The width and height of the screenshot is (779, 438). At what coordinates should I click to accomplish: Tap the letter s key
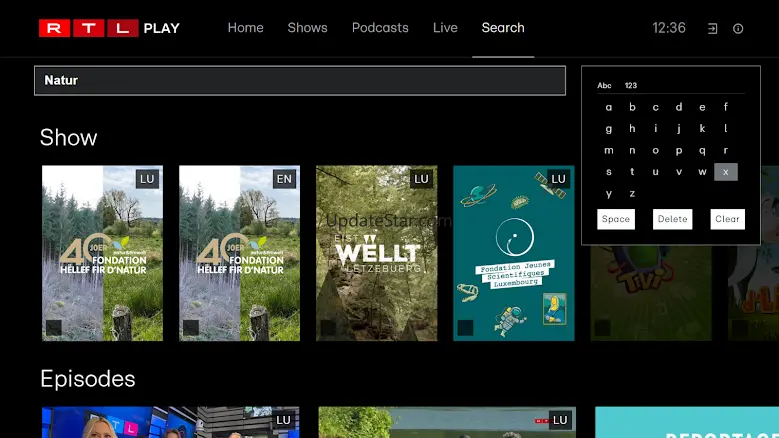click(609, 172)
